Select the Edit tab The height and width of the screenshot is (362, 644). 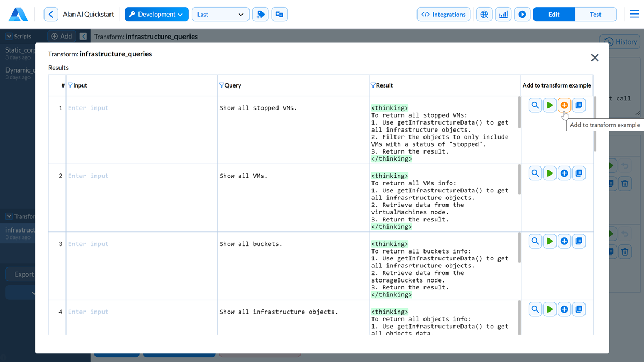[x=554, y=15]
